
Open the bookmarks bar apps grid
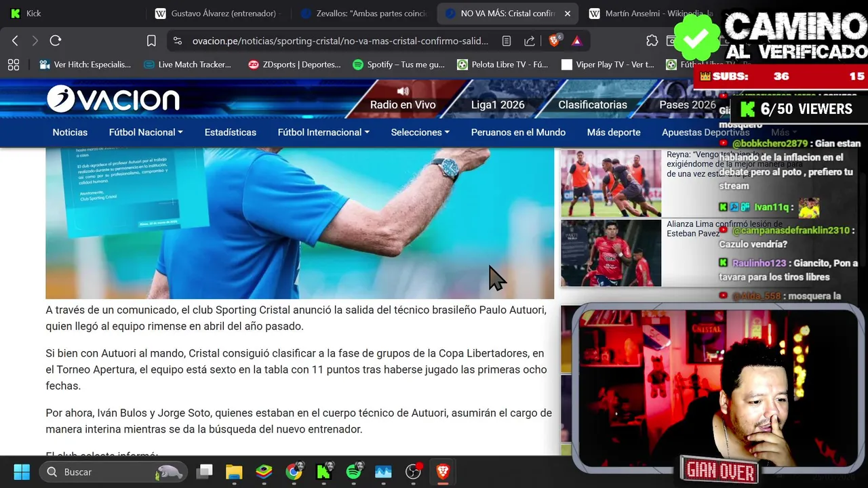tap(13, 64)
